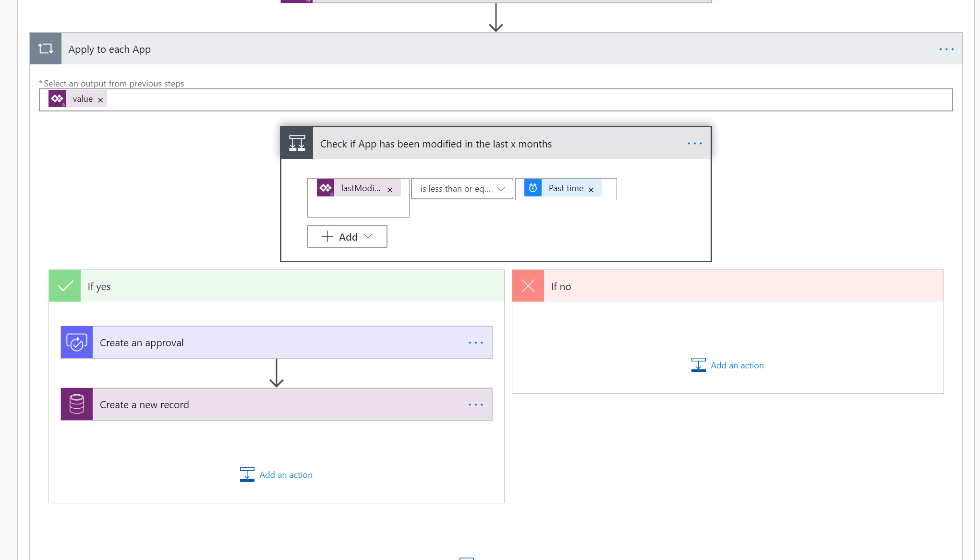980x560 pixels.
Task: Remove the Past time token
Action: tap(592, 189)
